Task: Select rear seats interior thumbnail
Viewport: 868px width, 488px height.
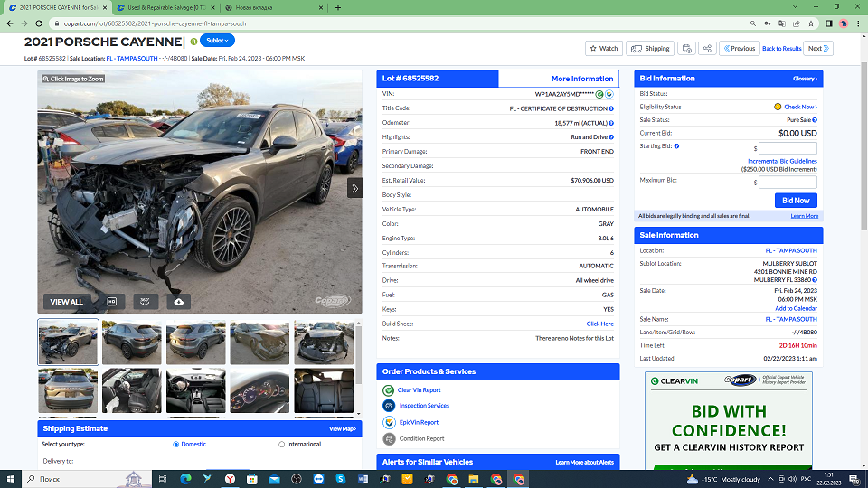Action: pos(324,390)
